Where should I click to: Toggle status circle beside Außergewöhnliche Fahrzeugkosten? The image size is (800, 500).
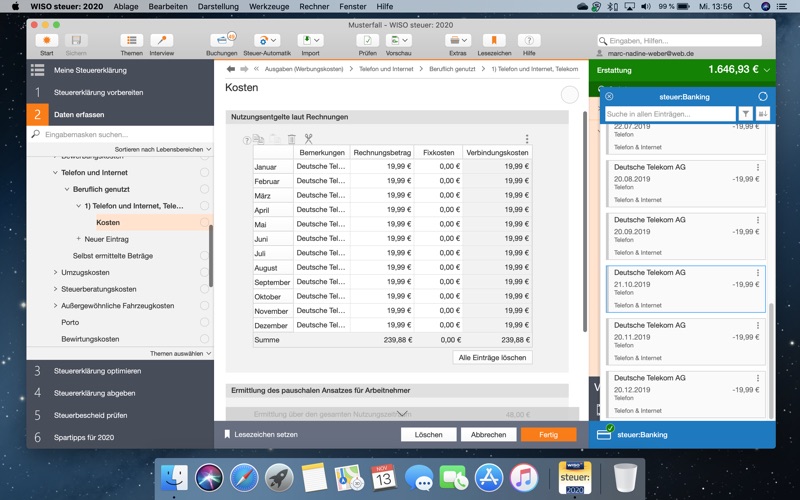[x=205, y=306]
